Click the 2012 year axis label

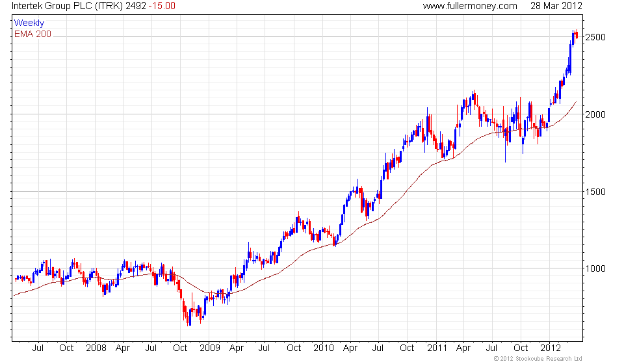551,348
